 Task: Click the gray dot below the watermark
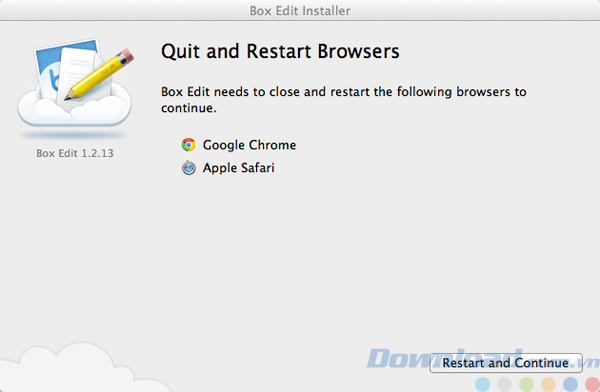[x=504, y=384]
